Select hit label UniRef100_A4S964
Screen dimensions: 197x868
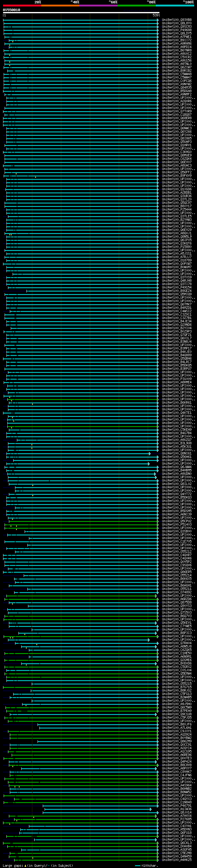[177, 785]
